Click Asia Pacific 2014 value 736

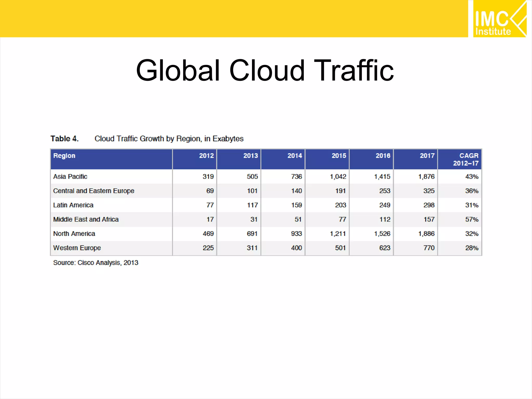(297, 177)
